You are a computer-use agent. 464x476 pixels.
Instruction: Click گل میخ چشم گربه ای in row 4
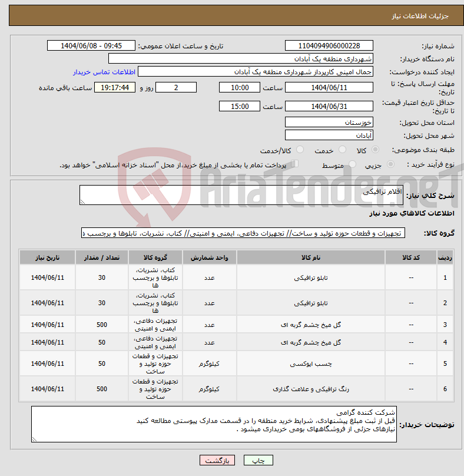point(311,342)
